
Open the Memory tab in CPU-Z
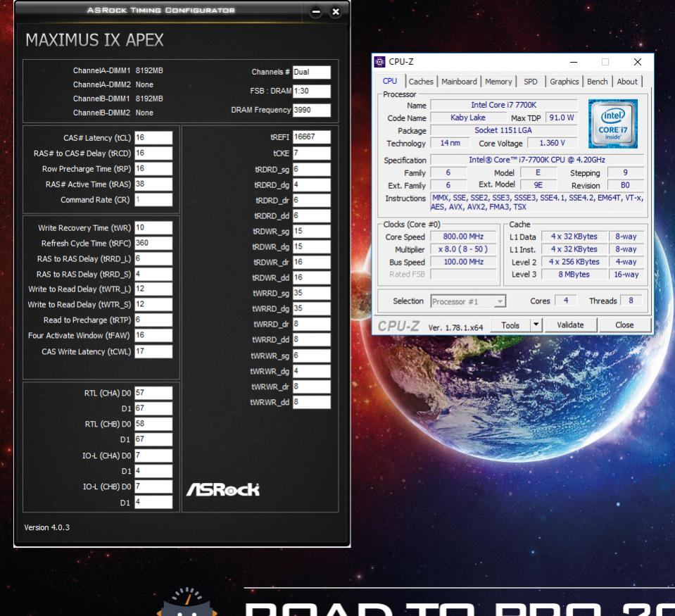point(498,82)
